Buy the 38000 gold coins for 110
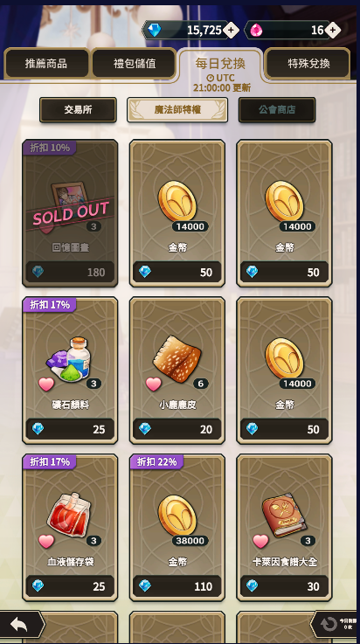 [177, 528]
